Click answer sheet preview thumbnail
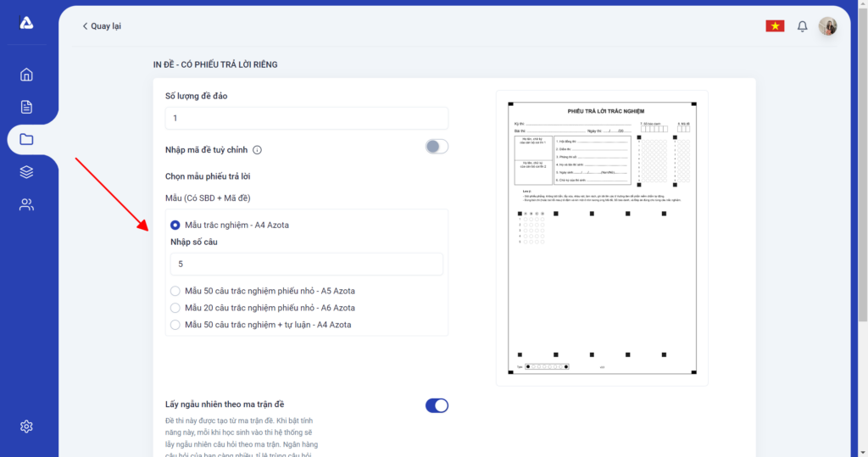The image size is (868, 457). [x=602, y=237]
